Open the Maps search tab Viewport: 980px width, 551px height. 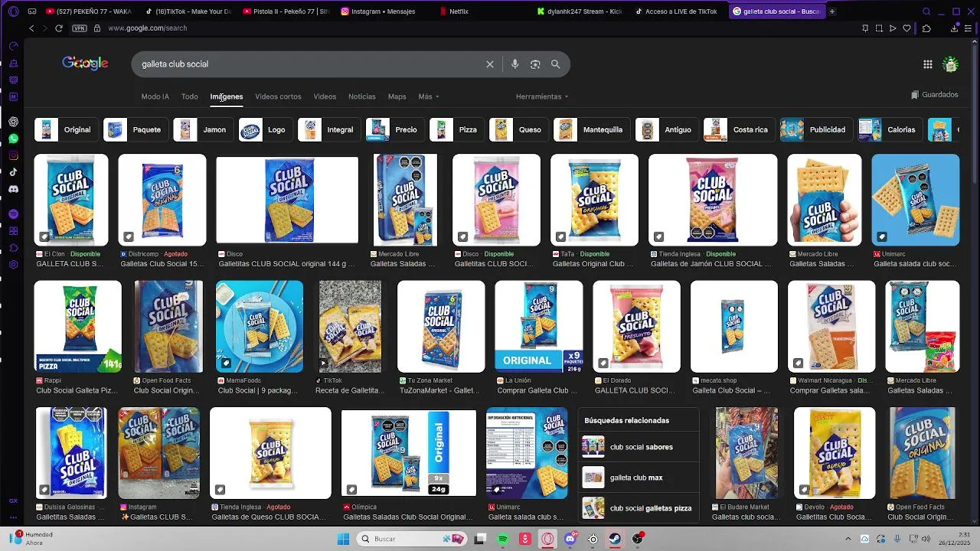tap(397, 96)
